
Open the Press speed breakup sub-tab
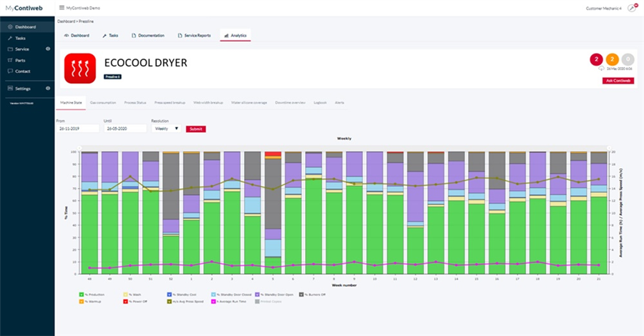tap(170, 102)
